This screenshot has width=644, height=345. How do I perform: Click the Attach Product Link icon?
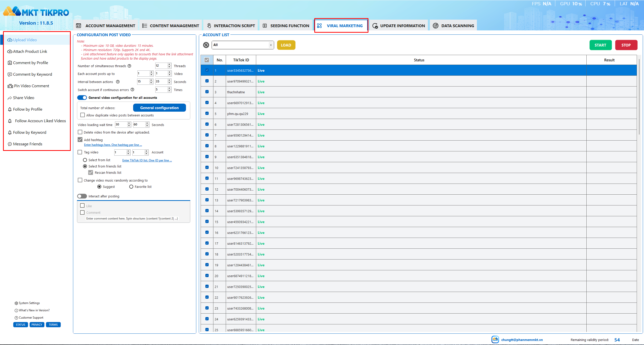point(10,52)
